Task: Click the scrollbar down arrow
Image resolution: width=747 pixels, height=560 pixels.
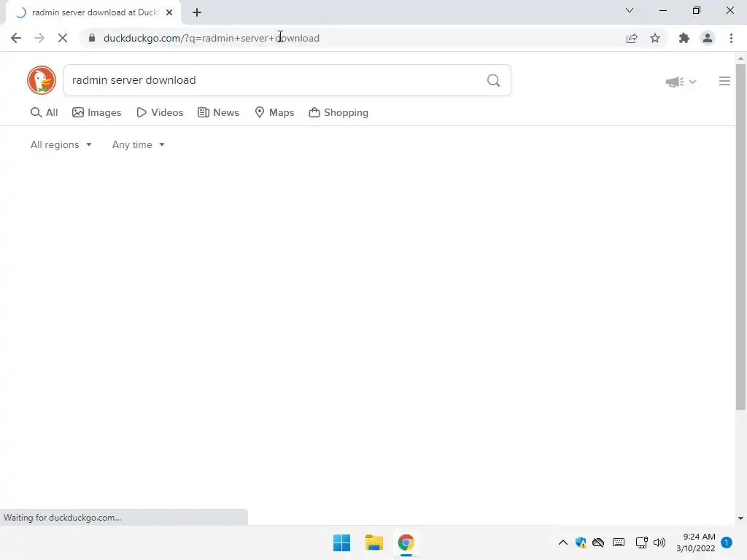Action: pos(741,518)
